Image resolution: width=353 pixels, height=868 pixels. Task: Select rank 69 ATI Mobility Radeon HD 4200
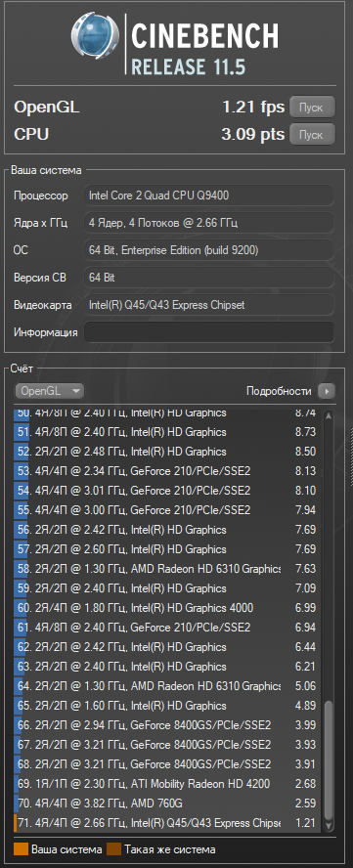tap(167, 784)
